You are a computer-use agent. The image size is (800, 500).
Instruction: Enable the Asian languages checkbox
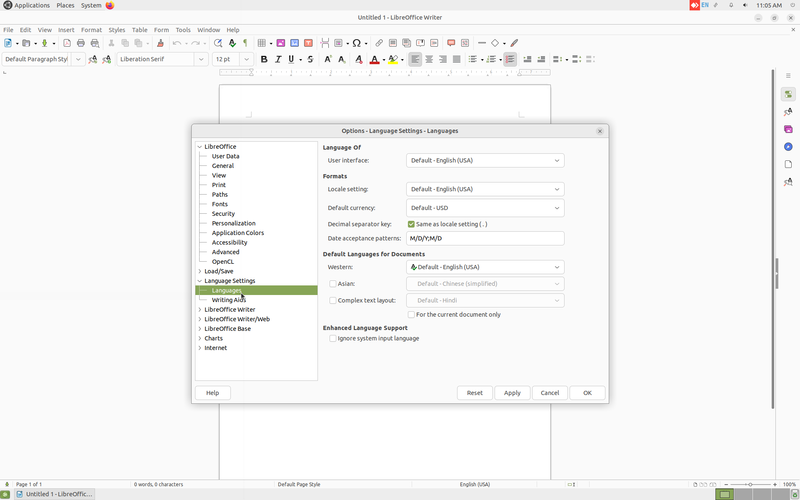click(x=333, y=284)
